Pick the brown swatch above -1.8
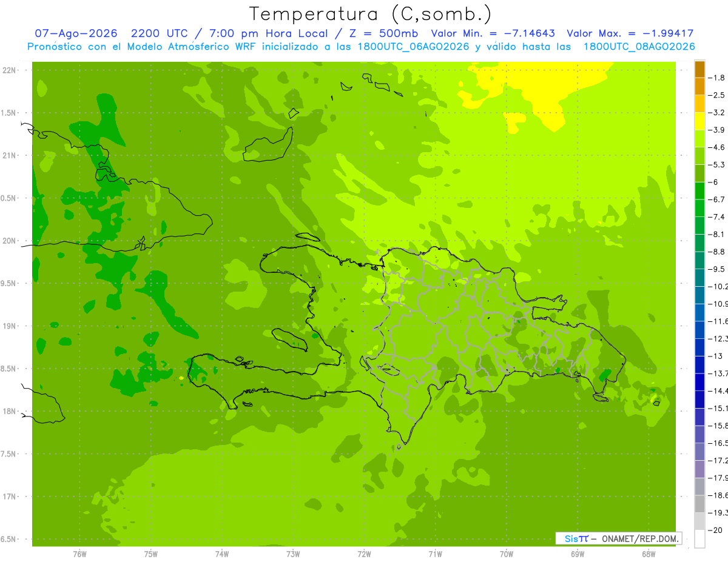The width and height of the screenshot is (728, 562). (x=699, y=69)
